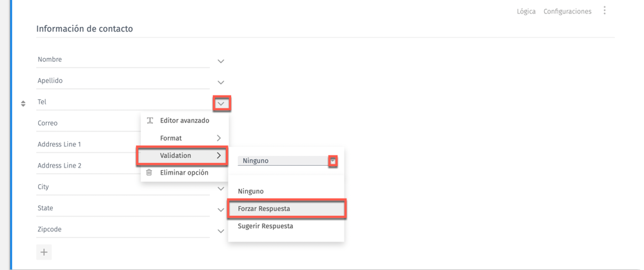This screenshot has height=270, width=644.
Task: Open the Tel field dropdown arrow
Action: (221, 103)
